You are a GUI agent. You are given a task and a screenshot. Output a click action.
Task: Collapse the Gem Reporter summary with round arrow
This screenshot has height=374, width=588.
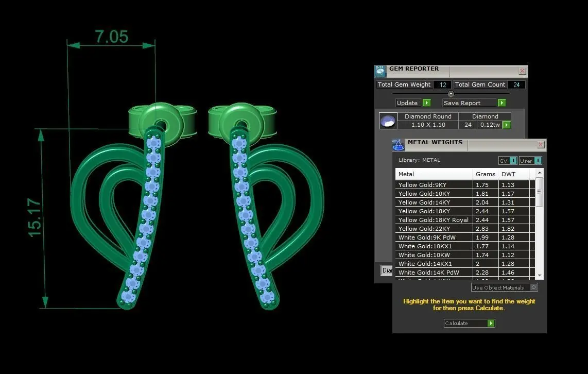(451, 94)
